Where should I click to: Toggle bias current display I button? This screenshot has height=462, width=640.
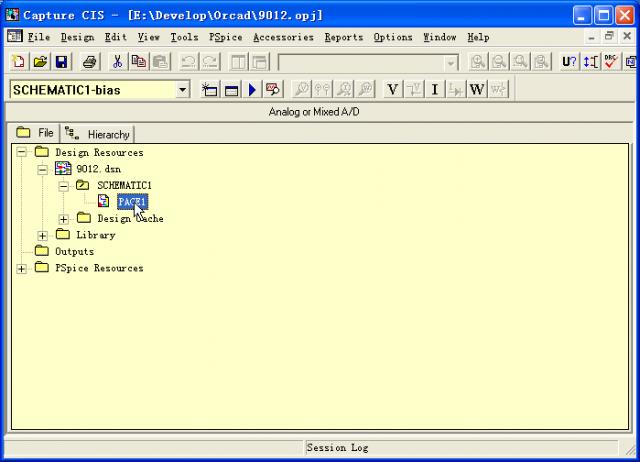tap(435, 90)
